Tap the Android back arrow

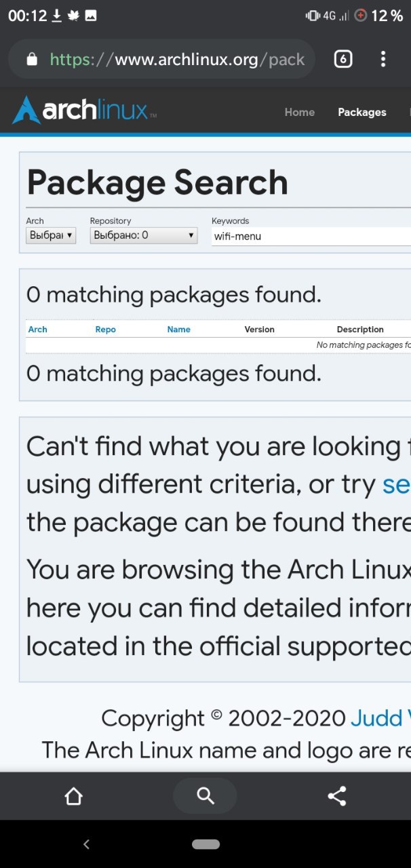86,844
